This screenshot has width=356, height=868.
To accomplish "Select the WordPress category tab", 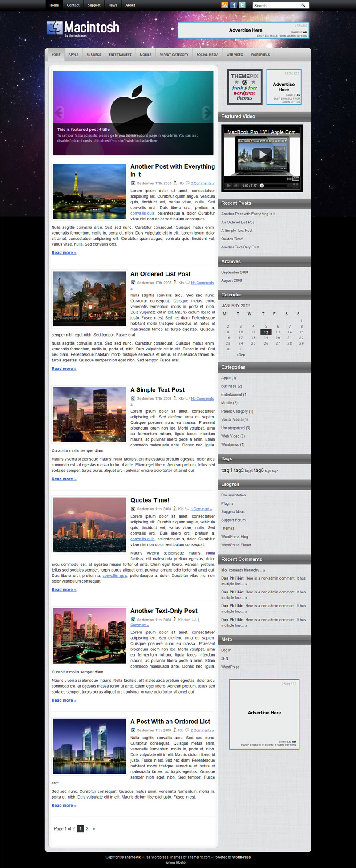I will point(260,55).
